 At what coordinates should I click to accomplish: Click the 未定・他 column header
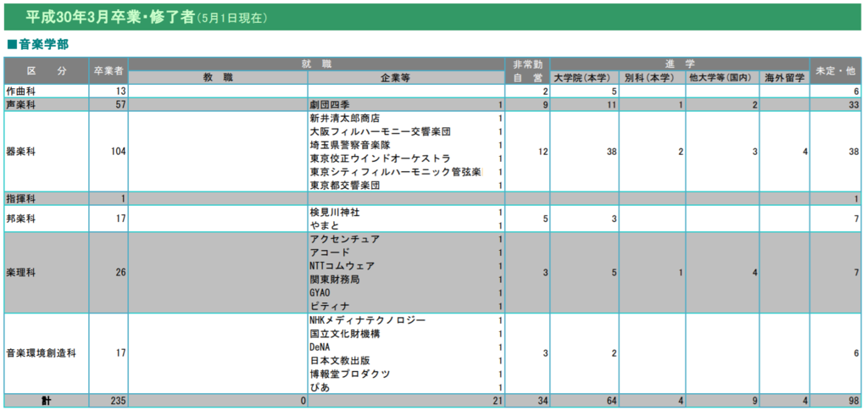coord(836,71)
